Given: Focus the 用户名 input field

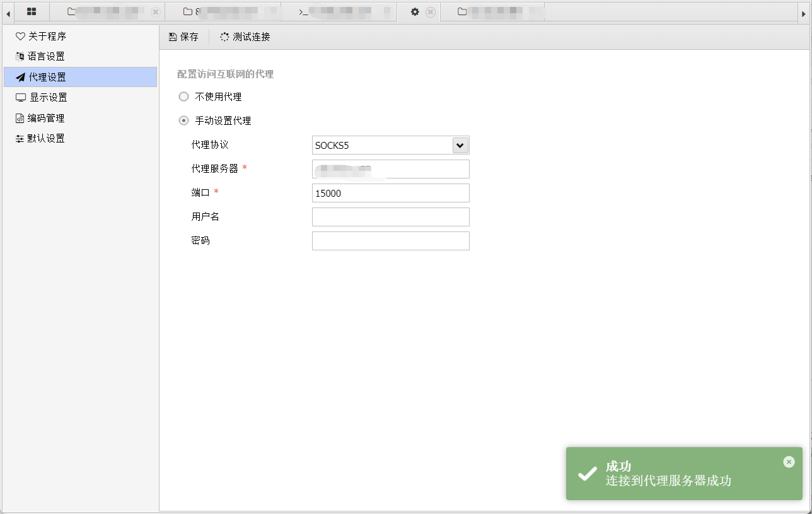Looking at the screenshot, I should 391,217.
